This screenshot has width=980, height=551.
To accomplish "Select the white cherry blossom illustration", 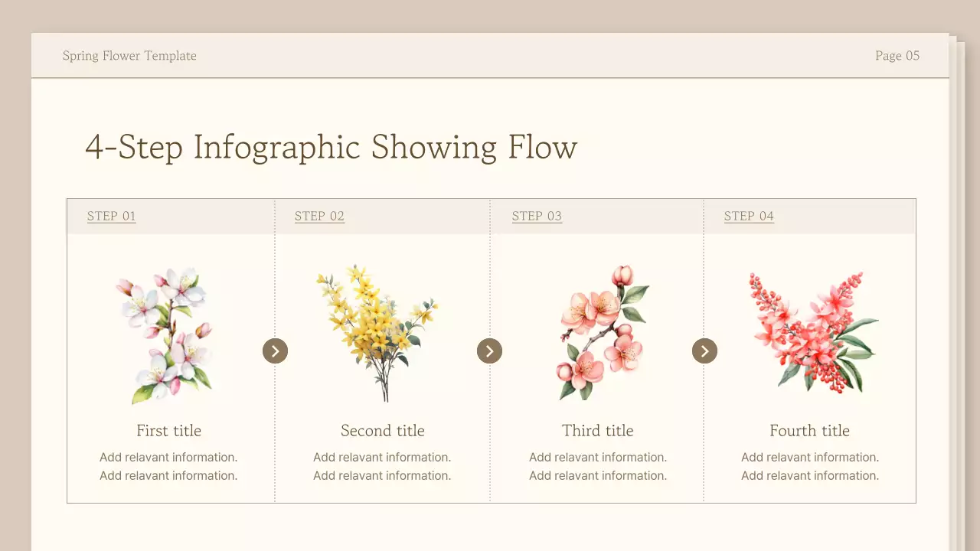I will (167, 334).
